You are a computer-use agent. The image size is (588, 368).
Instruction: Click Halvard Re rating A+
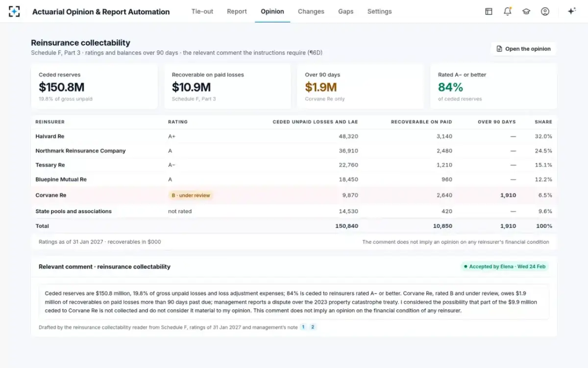(x=171, y=136)
